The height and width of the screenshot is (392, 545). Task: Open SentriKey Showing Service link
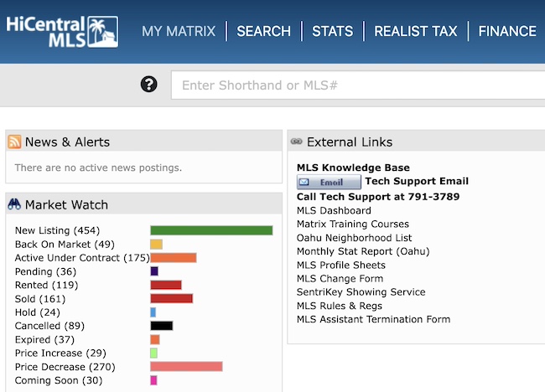(361, 292)
